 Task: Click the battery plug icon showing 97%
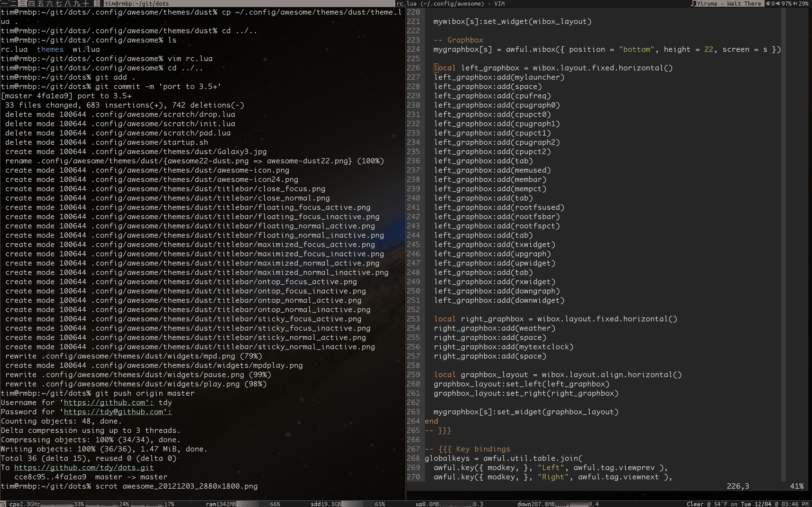click(x=778, y=3)
